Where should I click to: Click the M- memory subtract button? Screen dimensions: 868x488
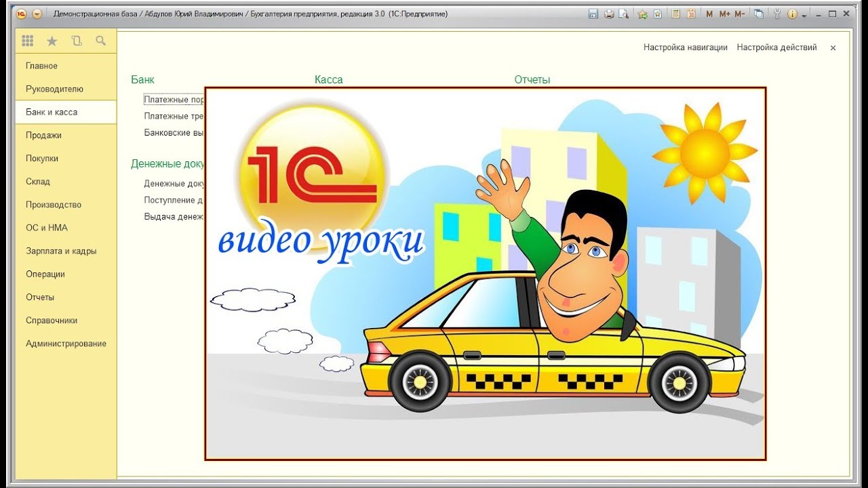(740, 14)
